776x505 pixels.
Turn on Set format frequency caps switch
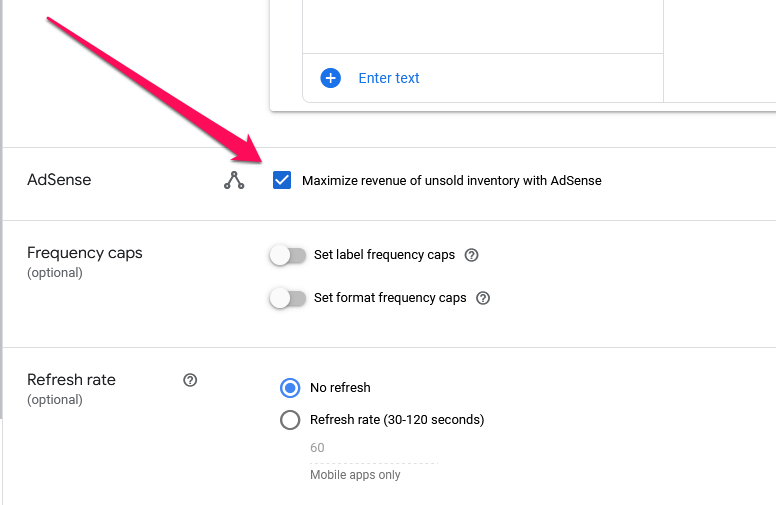coord(288,299)
